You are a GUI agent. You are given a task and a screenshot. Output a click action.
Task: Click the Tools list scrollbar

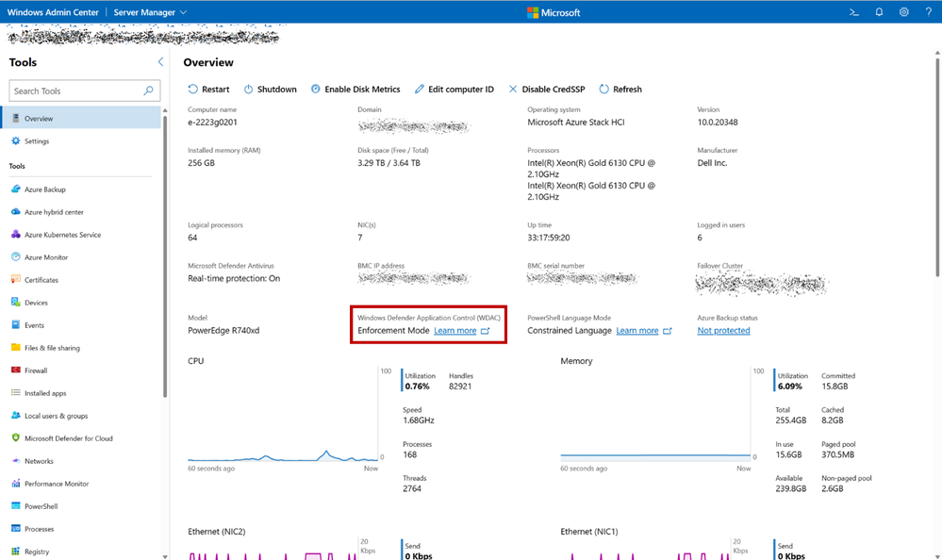tap(165, 255)
